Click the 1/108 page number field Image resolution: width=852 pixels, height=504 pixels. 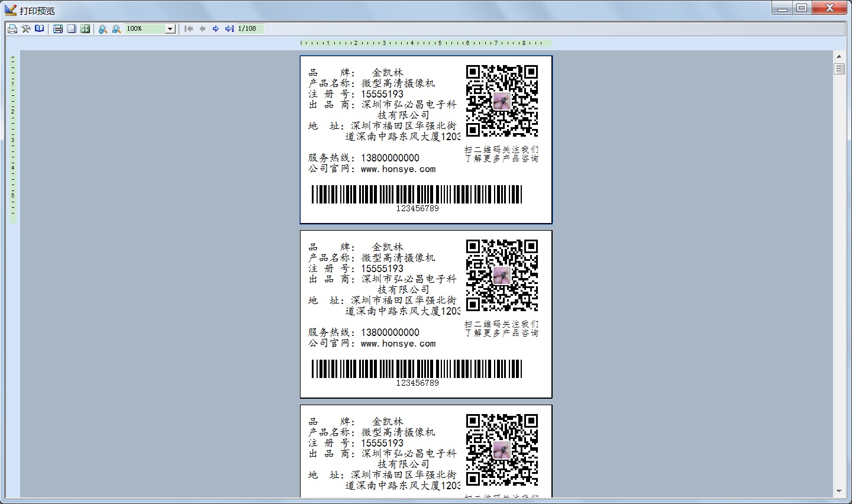pyautogui.click(x=250, y=29)
